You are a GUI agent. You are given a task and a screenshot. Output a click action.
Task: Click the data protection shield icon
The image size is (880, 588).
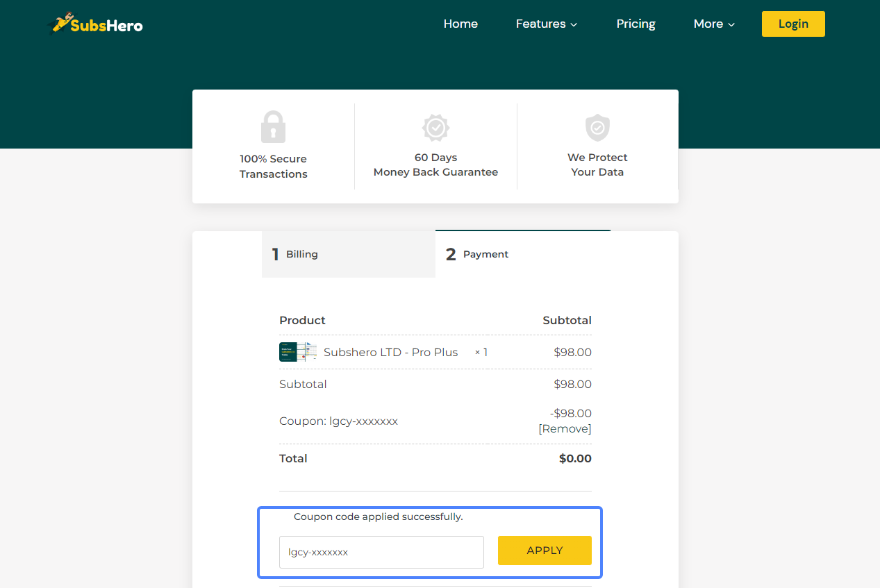pyautogui.click(x=597, y=128)
